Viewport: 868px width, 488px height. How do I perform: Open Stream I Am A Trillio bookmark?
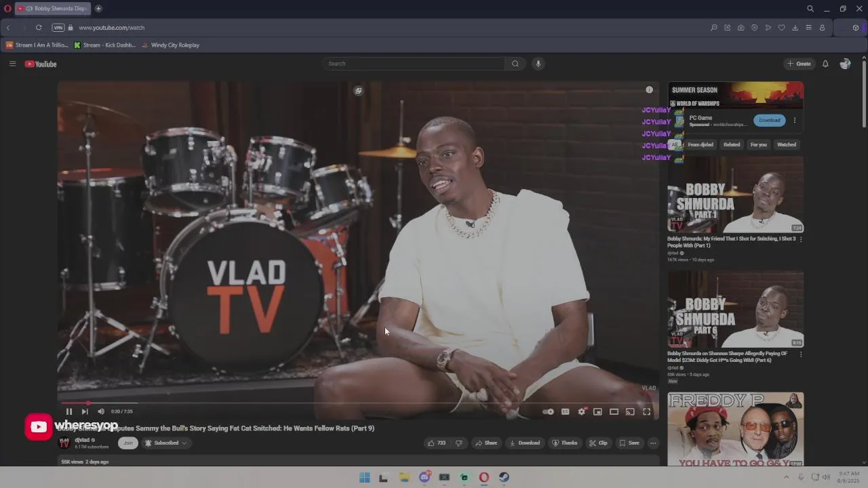point(37,45)
